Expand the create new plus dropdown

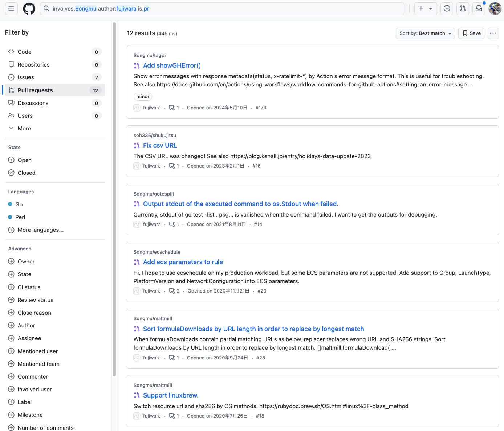click(x=425, y=8)
